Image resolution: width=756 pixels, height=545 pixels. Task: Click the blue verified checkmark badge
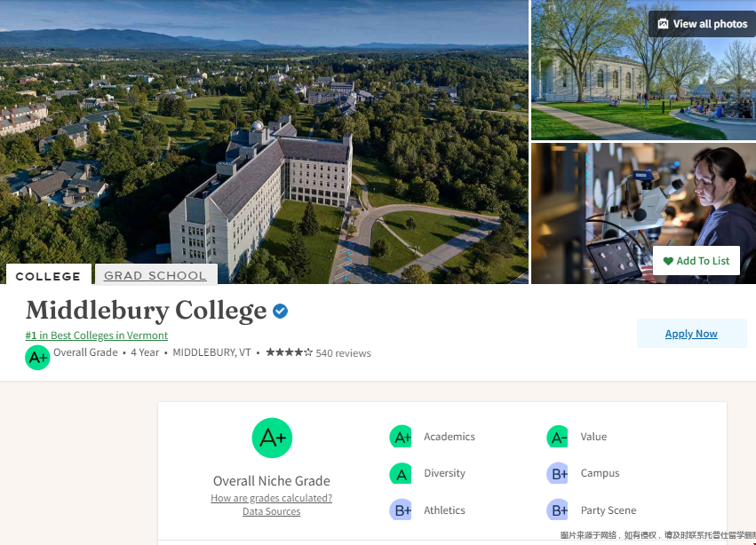pyautogui.click(x=280, y=312)
